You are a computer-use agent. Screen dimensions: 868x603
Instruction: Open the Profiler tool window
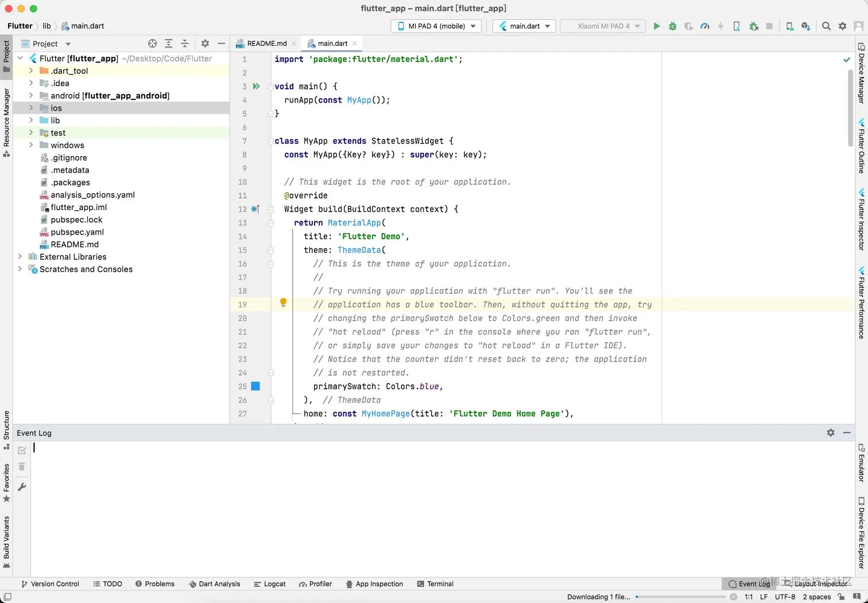[x=315, y=583]
